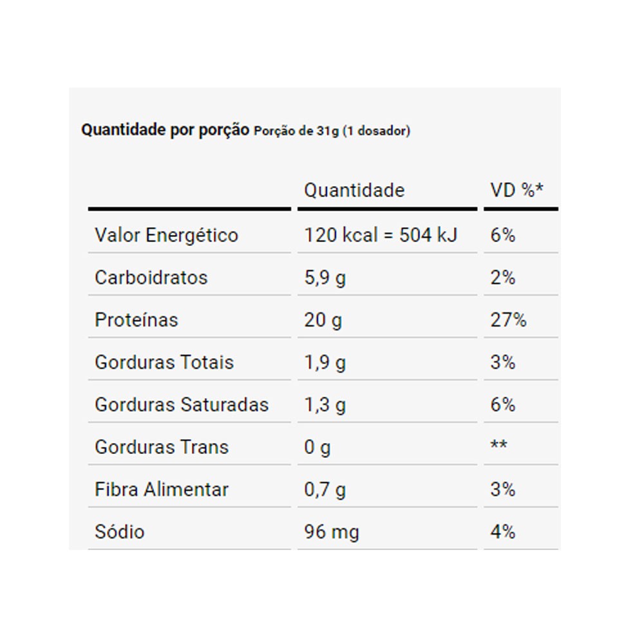Select the '5,9 g' carbohydrate amount
644x644 pixels.
tap(325, 278)
